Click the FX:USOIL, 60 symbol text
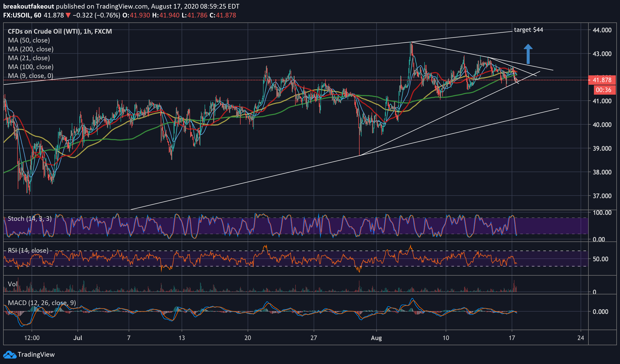Image resolution: width=620 pixels, height=364 pixels. pos(22,15)
